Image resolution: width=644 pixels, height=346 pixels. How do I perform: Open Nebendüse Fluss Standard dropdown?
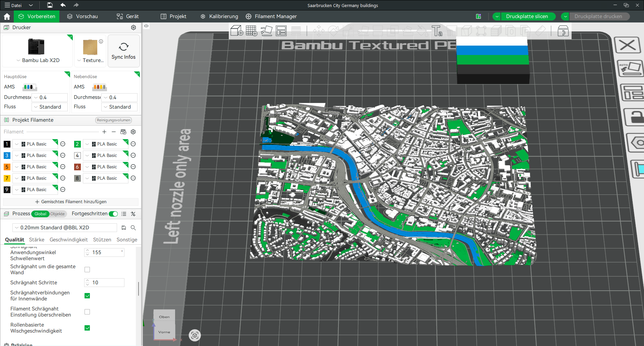(x=119, y=107)
